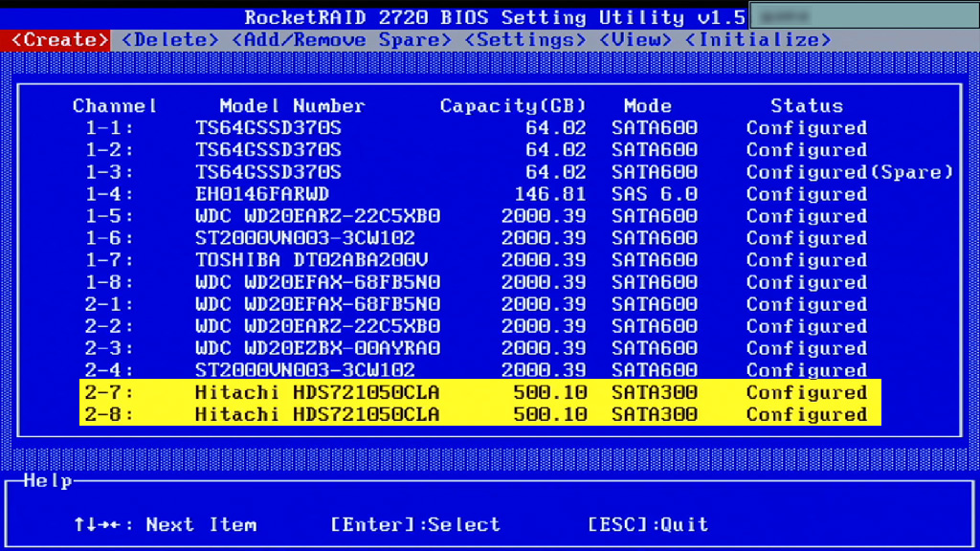Select channel 1-8 row label
The image size is (980, 551).
click(109, 282)
